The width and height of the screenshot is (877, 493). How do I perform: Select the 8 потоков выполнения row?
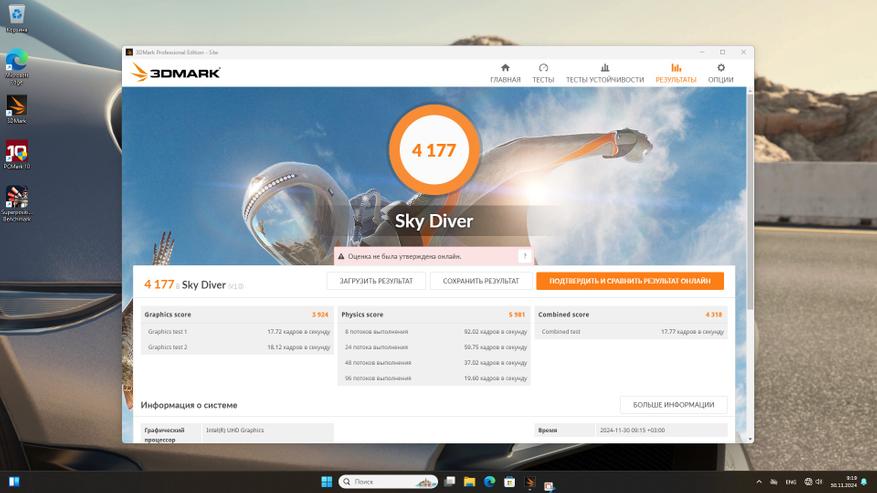coord(434,332)
